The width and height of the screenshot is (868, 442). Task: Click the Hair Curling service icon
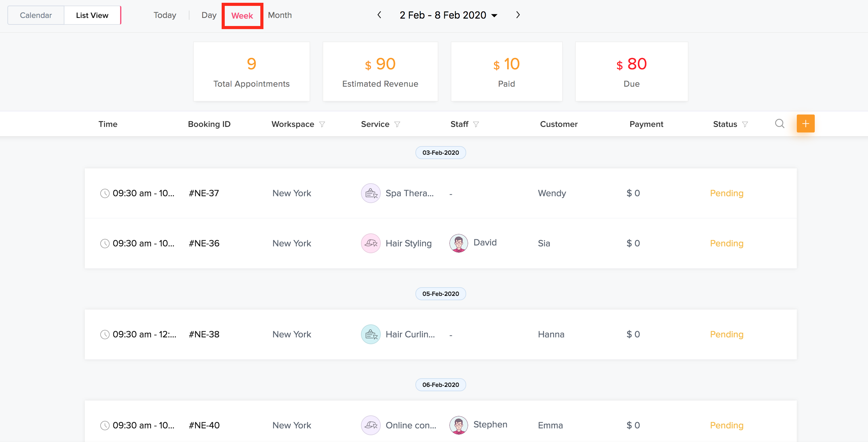pyautogui.click(x=371, y=334)
